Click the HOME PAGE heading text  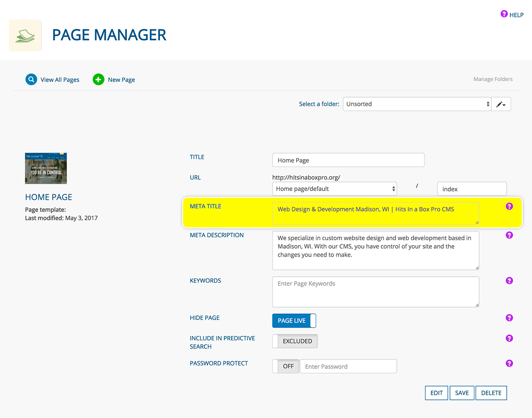[49, 197]
